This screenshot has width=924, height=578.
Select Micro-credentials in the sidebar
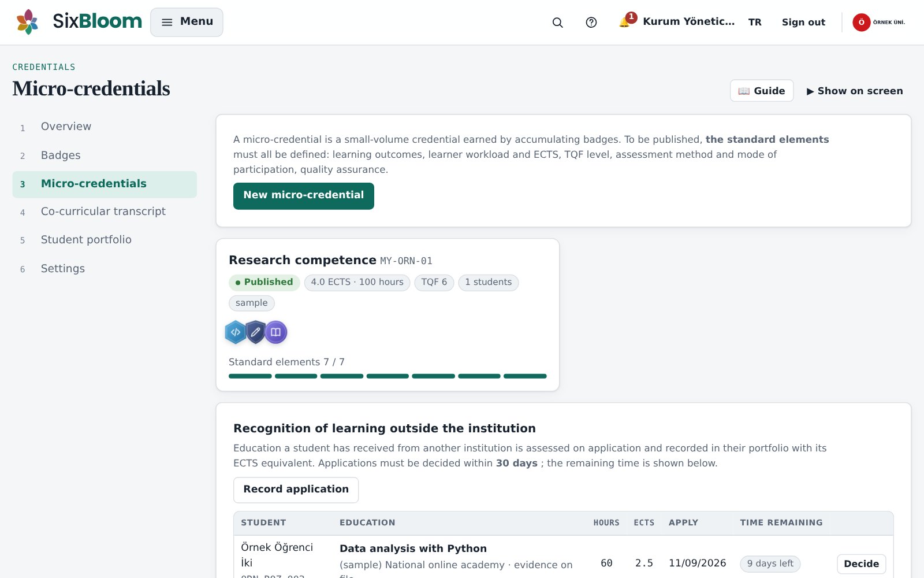point(105,184)
